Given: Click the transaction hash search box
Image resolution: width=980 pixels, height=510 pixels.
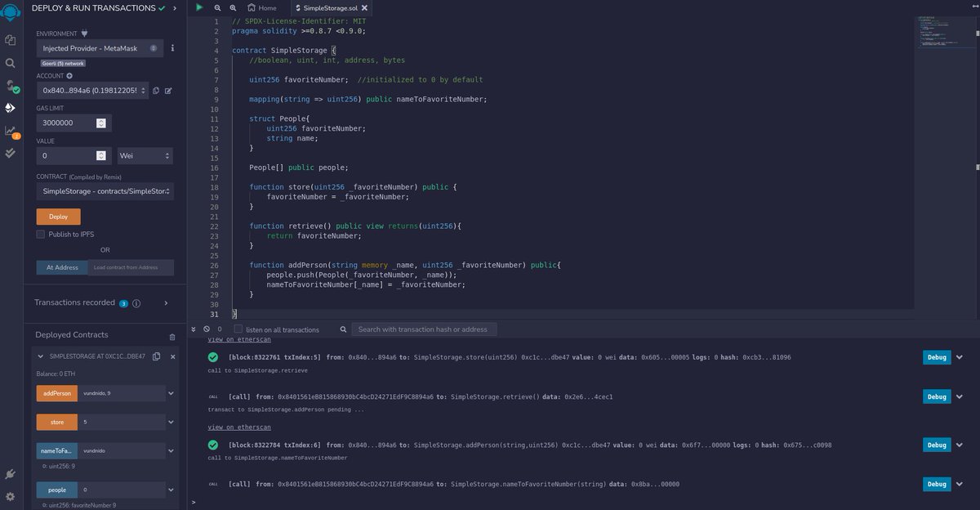Looking at the screenshot, I should (x=425, y=329).
